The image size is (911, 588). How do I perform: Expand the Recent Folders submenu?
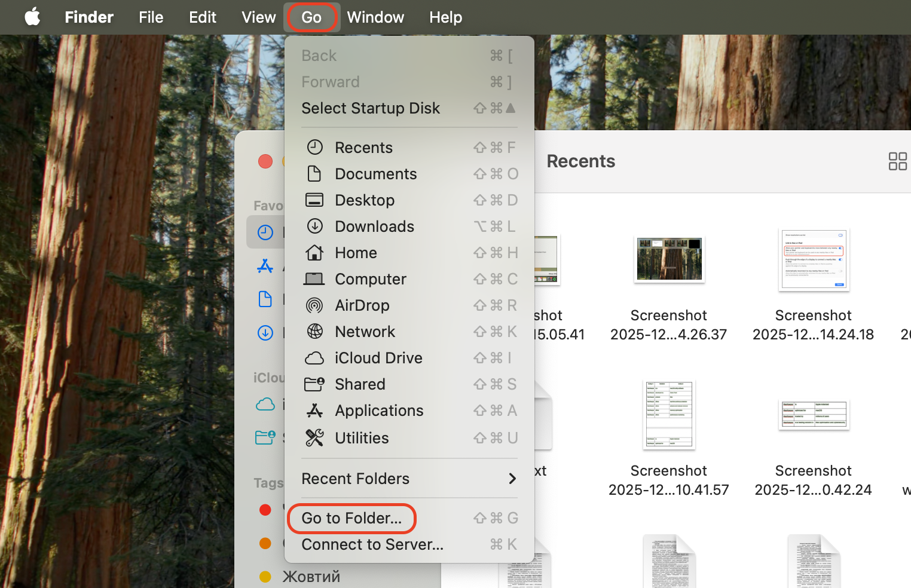tap(355, 478)
